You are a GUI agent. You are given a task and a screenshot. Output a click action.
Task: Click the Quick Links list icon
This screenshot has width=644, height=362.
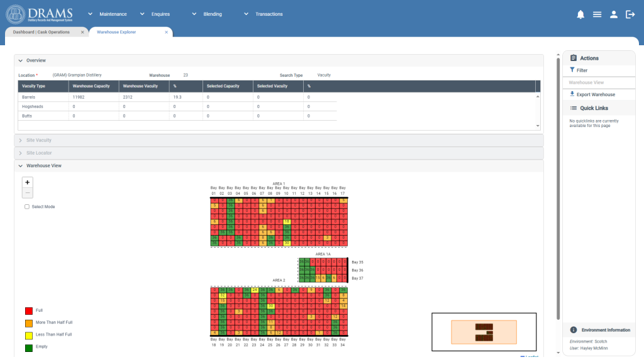(x=574, y=107)
